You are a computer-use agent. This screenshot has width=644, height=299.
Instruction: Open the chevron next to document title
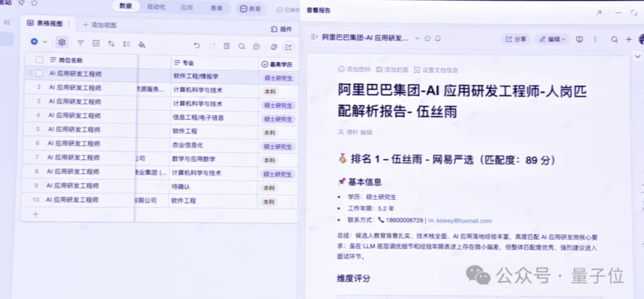click(x=417, y=38)
